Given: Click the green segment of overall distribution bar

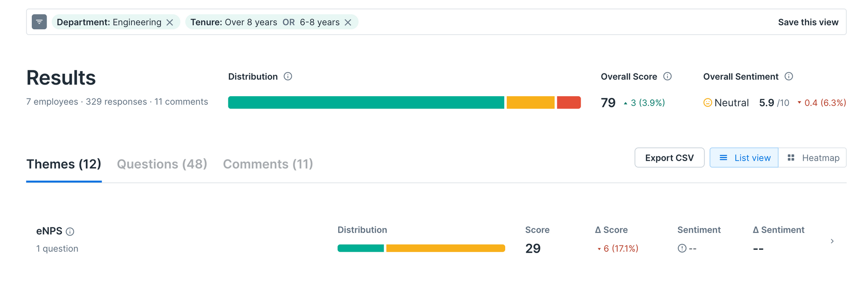Looking at the screenshot, I should point(366,103).
